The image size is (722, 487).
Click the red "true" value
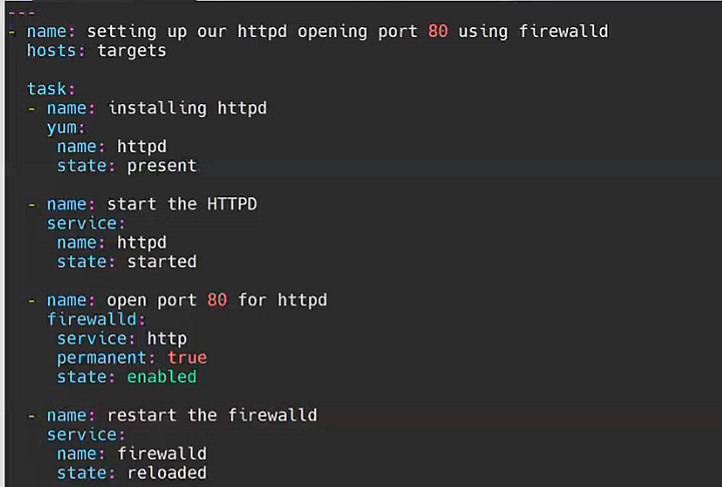click(x=187, y=357)
